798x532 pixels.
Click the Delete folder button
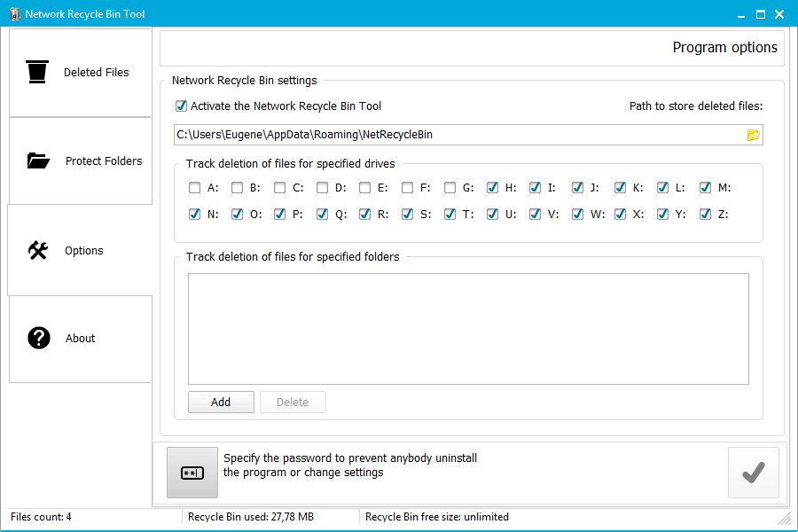293,403
